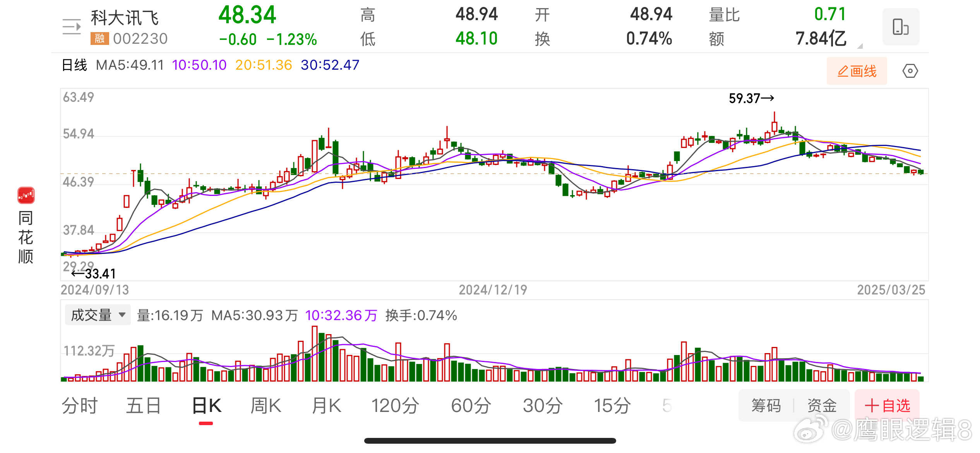This screenshot has height=453, width=980.
Task: Tap the 融 margin trading badge
Action: point(99,38)
